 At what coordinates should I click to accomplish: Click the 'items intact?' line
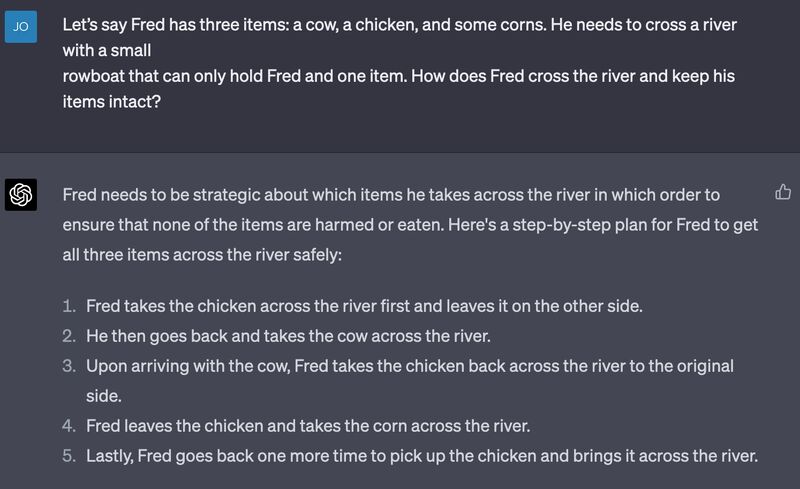pyautogui.click(x=111, y=102)
